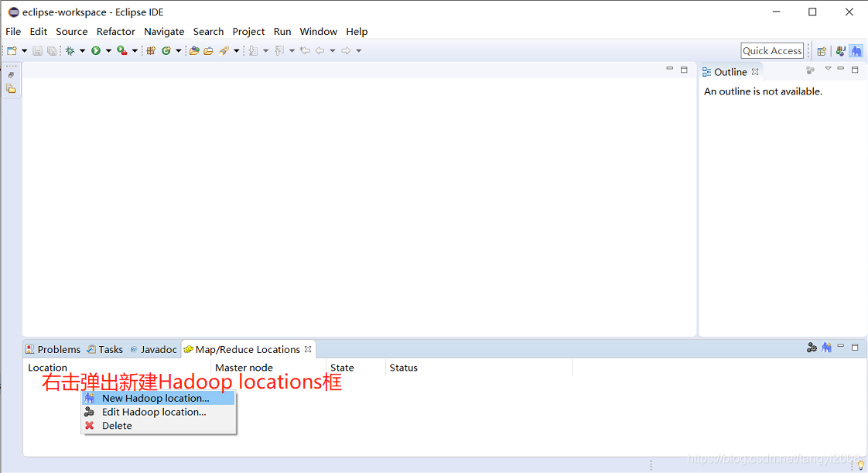Expand the External Tools dropdown arrow
The width and height of the screenshot is (868, 473).
point(135,51)
